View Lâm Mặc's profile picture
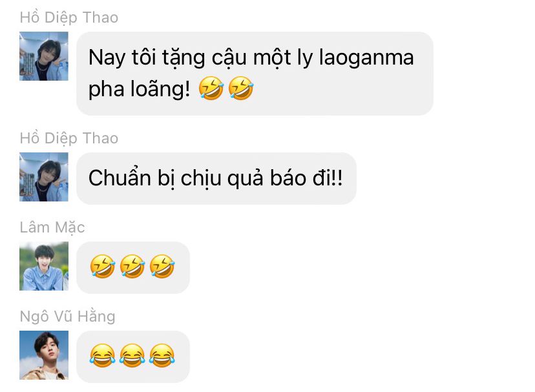The height and width of the screenshot is (392, 535). click(44, 266)
